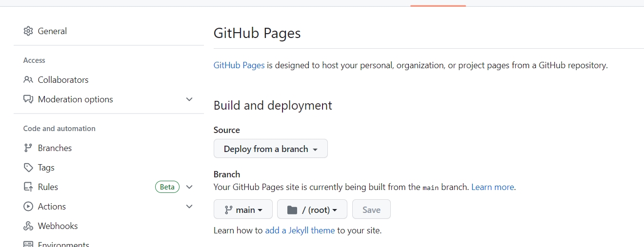The width and height of the screenshot is (644, 247).
Task: Click the Branches git-branch icon in sidebar
Action: click(x=28, y=148)
